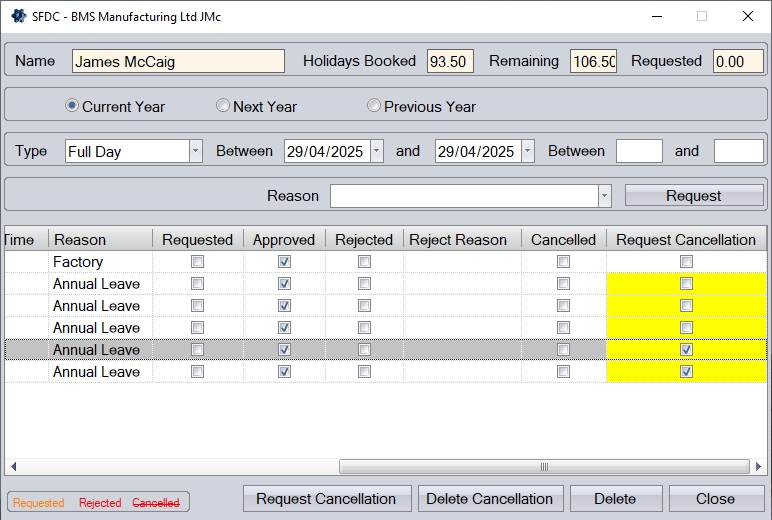Tick Request Cancellation checkbox in Factory row
Viewport: 772px width, 520px height.
click(686, 262)
